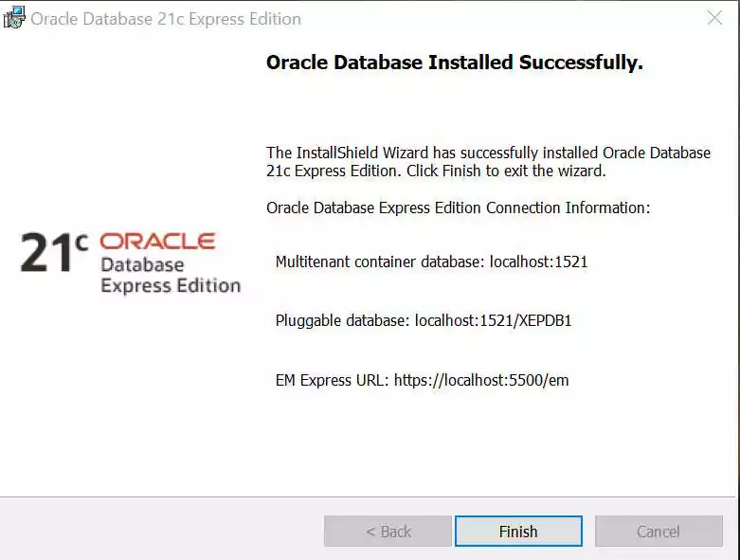Click the Connection Information label line
The height and width of the screenshot is (560, 740).
coord(458,208)
